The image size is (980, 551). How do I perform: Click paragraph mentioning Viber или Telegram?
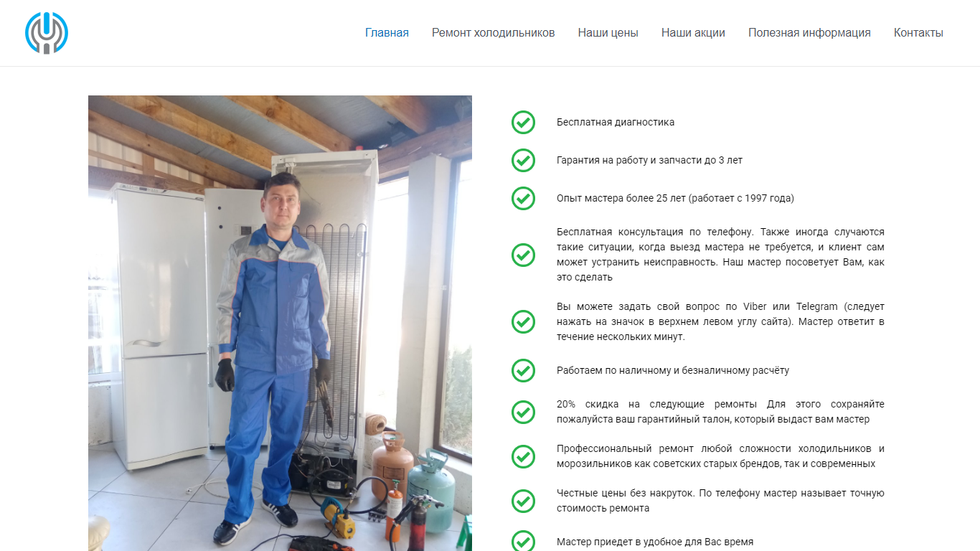(720, 321)
